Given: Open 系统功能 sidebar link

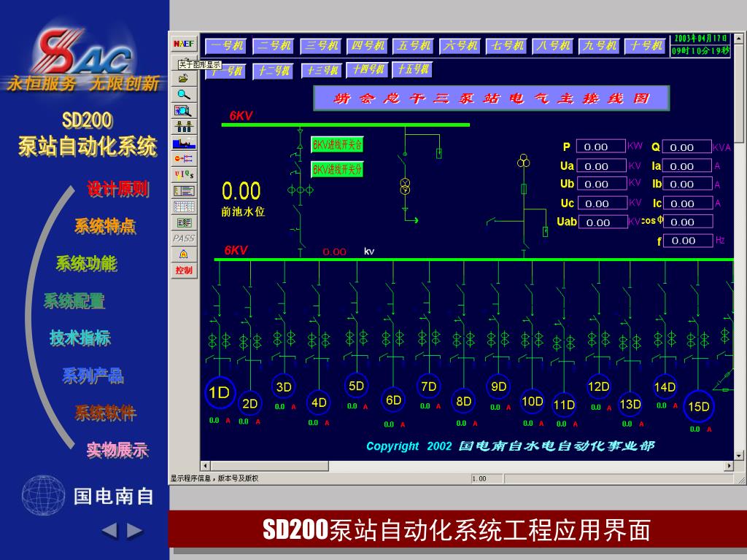Looking at the screenshot, I should pyautogui.click(x=87, y=263).
